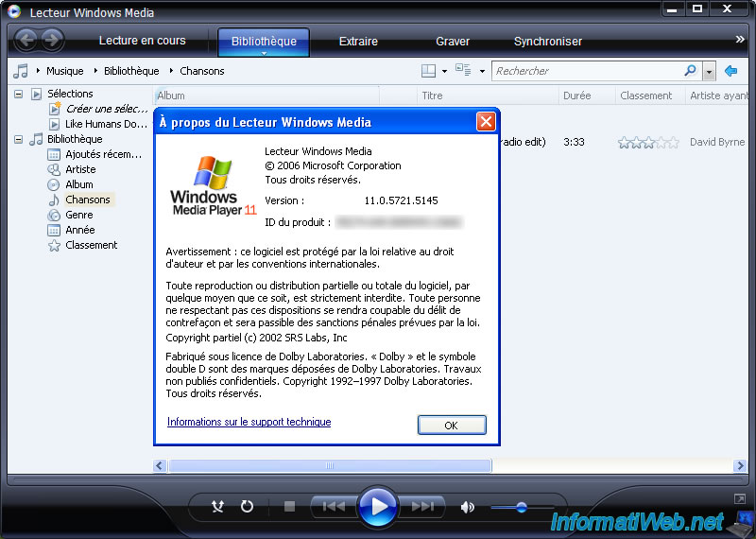The image size is (756, 539).
Task: Sort by the Durée column header
Action: pos(587,96)
